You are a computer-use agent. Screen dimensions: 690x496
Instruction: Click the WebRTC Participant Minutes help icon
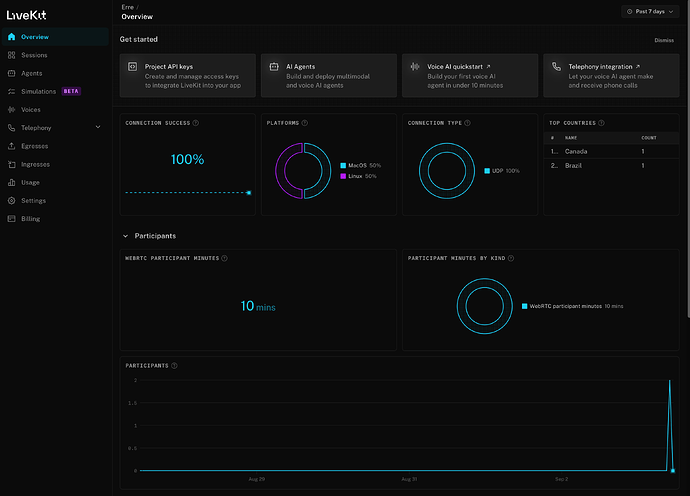[x=224, y=258]
